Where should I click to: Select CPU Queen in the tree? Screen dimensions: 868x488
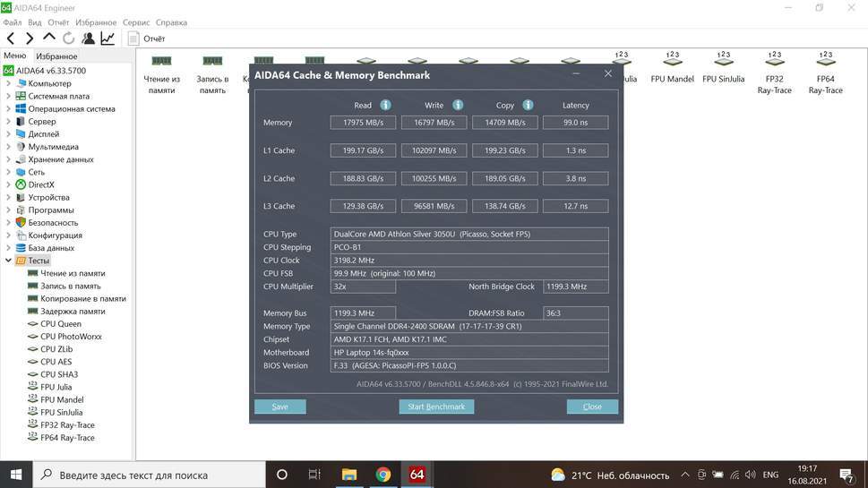(60, 324)
